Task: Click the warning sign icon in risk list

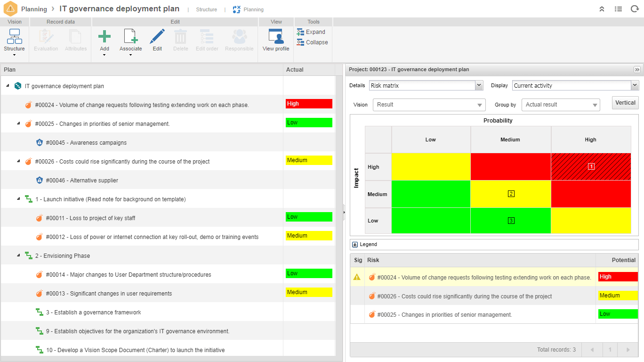Action: [x=357, y=277]
